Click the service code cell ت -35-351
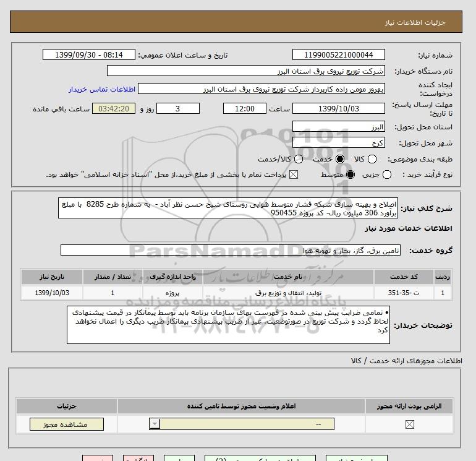 404,293
